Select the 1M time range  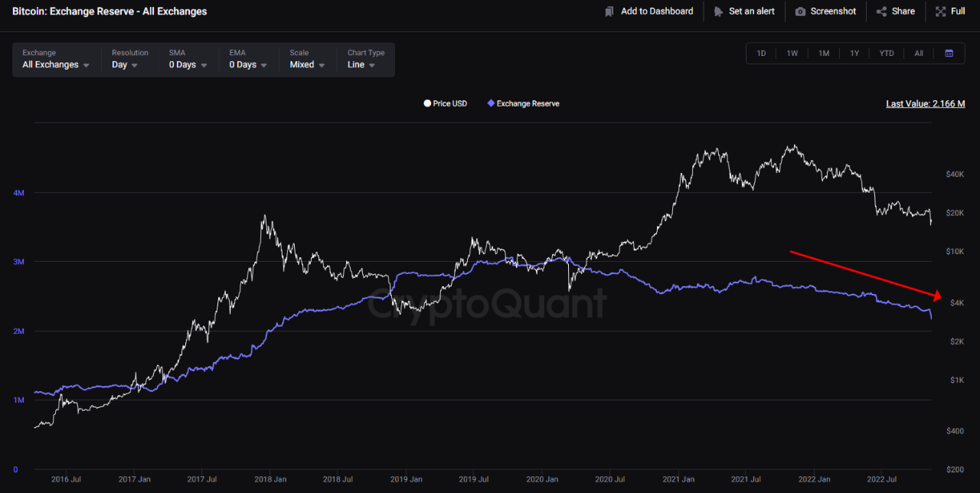coord(824,54)
